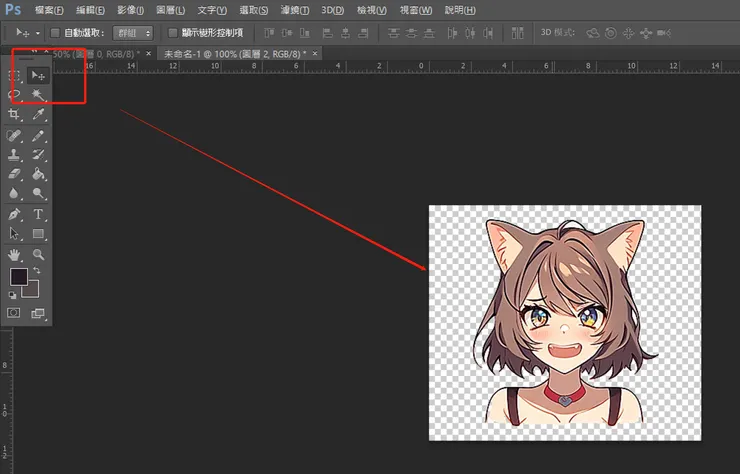Choose 3D rotate mode icon
This screenshot has width=740, height=474.
[593, 33]
